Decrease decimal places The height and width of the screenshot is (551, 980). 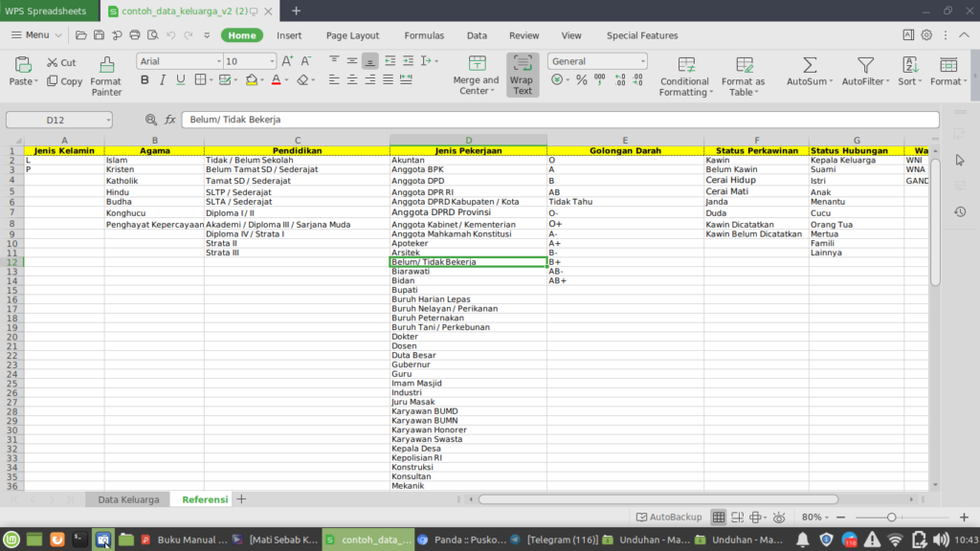(x=637, y=80)
